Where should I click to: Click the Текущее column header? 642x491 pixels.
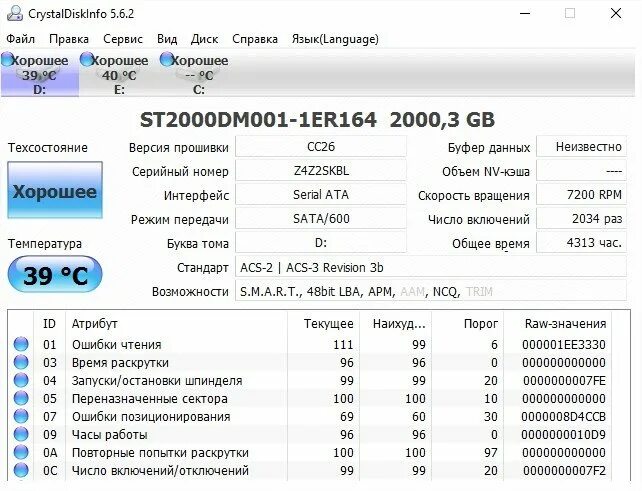(323, 324)
